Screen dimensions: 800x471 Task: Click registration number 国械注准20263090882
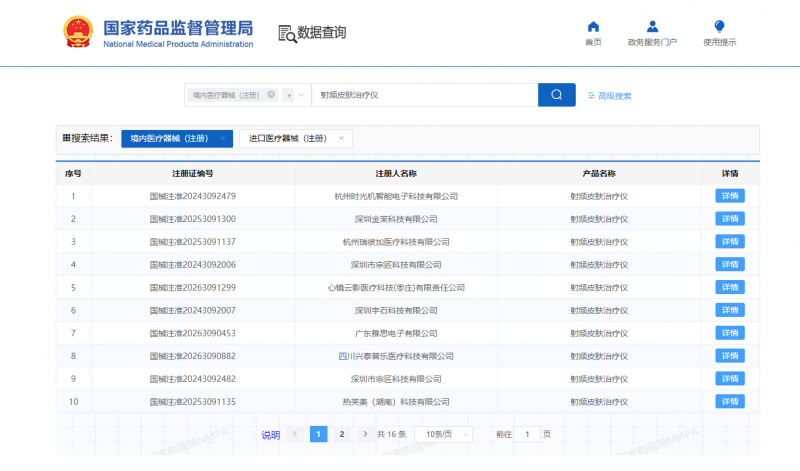pos(192,356)
